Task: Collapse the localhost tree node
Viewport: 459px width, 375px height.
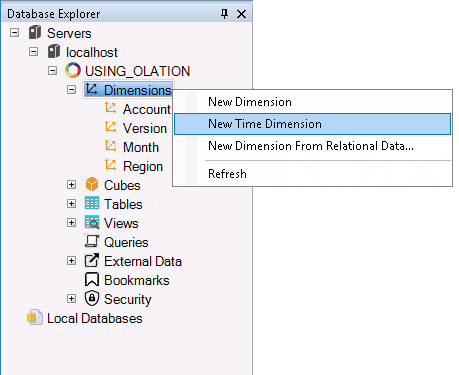Action: click(33, 52)
